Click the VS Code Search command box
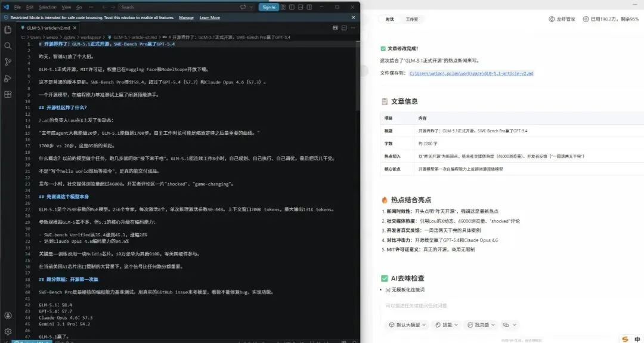644x343 pixels. pos(178,7)
